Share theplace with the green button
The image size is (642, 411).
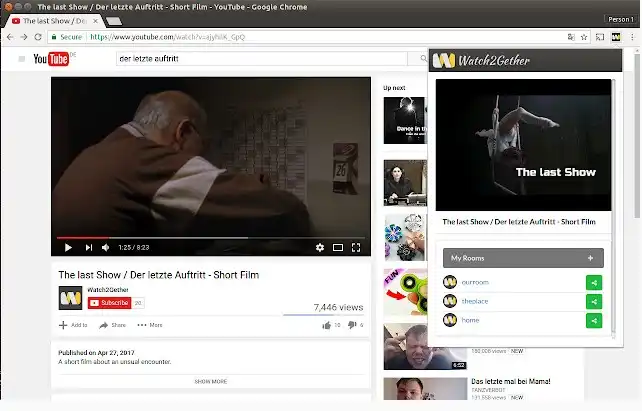point(595,301)
